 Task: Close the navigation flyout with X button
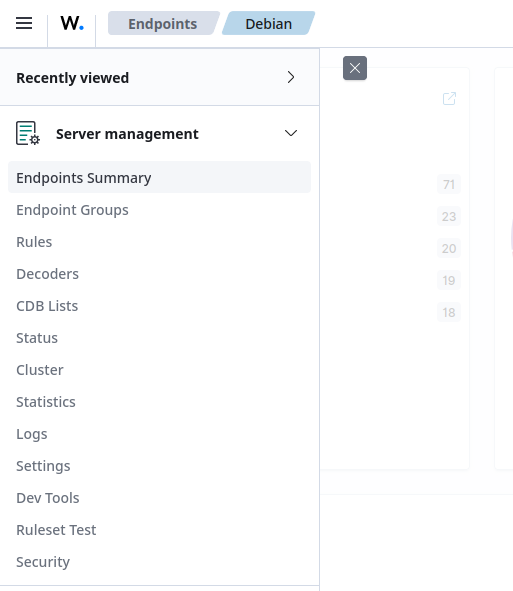point(355,68)
